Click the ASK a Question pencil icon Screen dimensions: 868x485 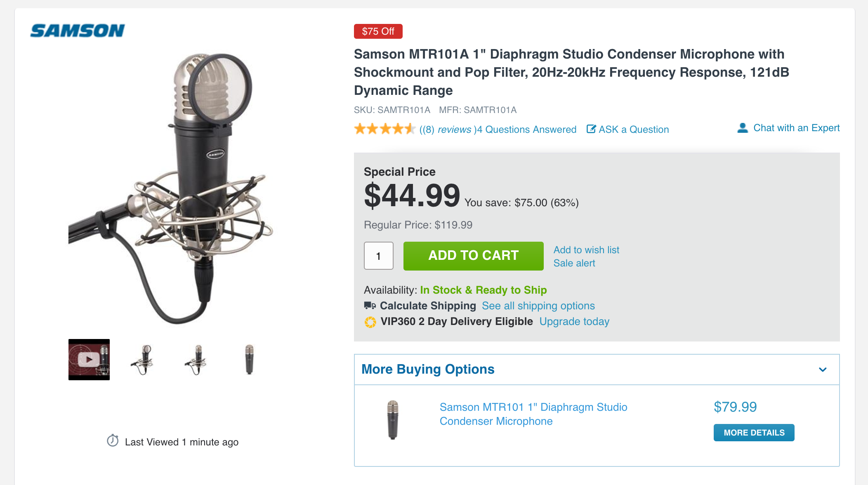pyautogui.click(x=591, y=129)
